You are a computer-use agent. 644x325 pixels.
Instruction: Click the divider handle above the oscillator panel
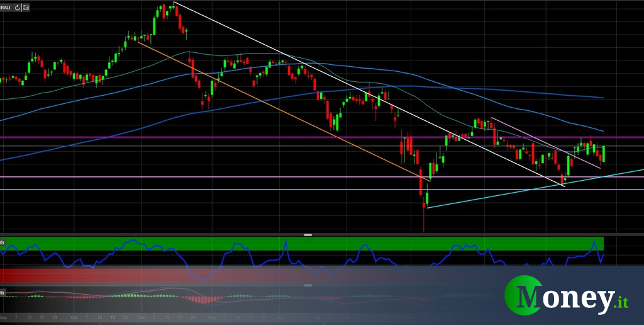tap(308, 234)
